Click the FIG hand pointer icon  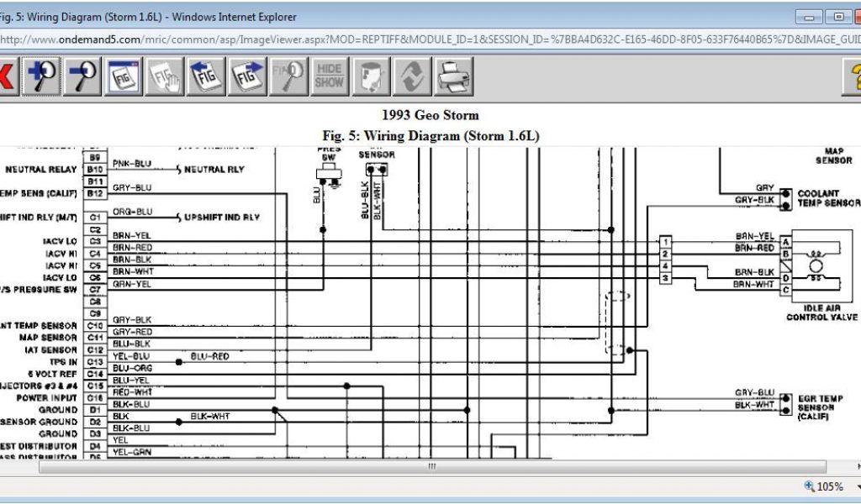tap(165, 77)
